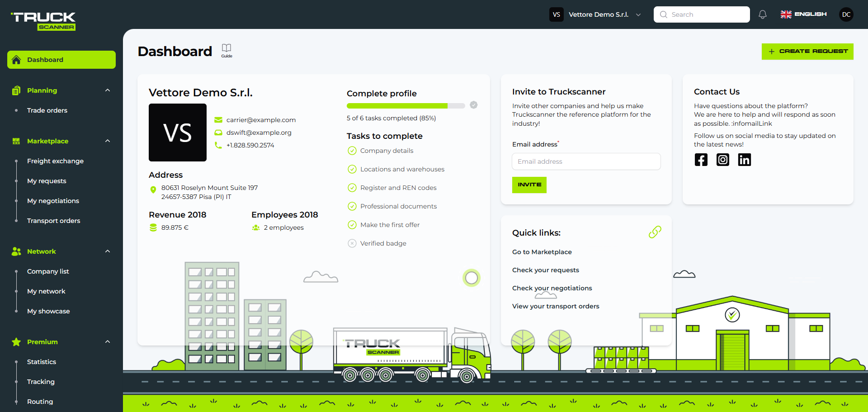Click the profile completion progress bar
The width and height of the screenshot is (868, 412).
[406, 105]
